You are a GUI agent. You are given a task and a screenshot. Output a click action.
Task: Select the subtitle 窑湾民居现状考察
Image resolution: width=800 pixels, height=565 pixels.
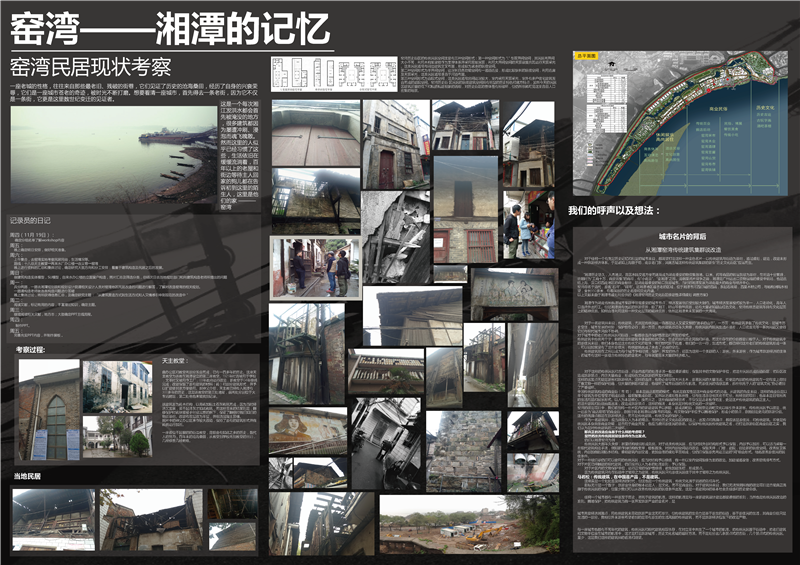[91, 67]
